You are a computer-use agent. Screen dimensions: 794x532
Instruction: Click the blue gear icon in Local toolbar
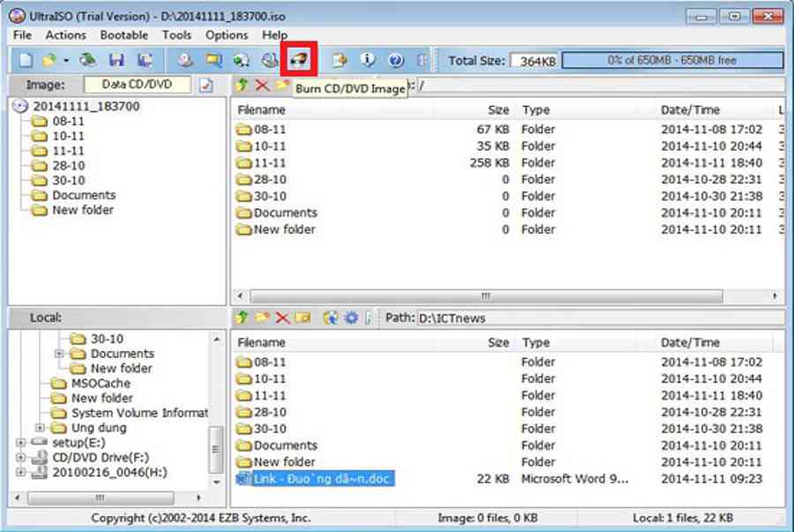pos(351,318)
